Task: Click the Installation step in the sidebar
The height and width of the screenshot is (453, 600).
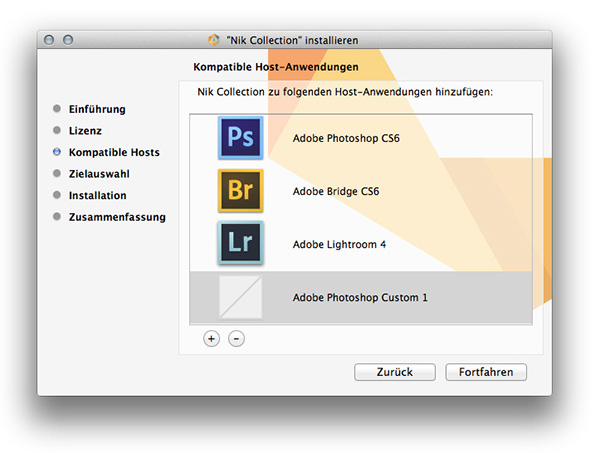Action: pos(97,195)
